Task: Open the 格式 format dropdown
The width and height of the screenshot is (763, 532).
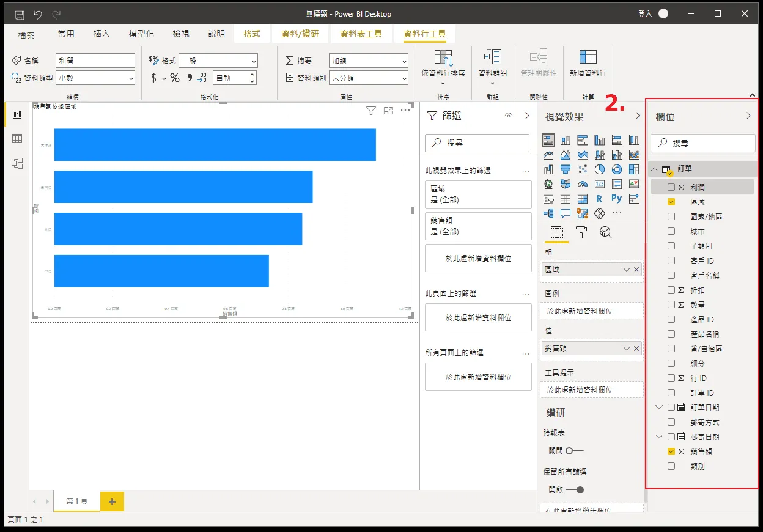Action: pos(218,61)
